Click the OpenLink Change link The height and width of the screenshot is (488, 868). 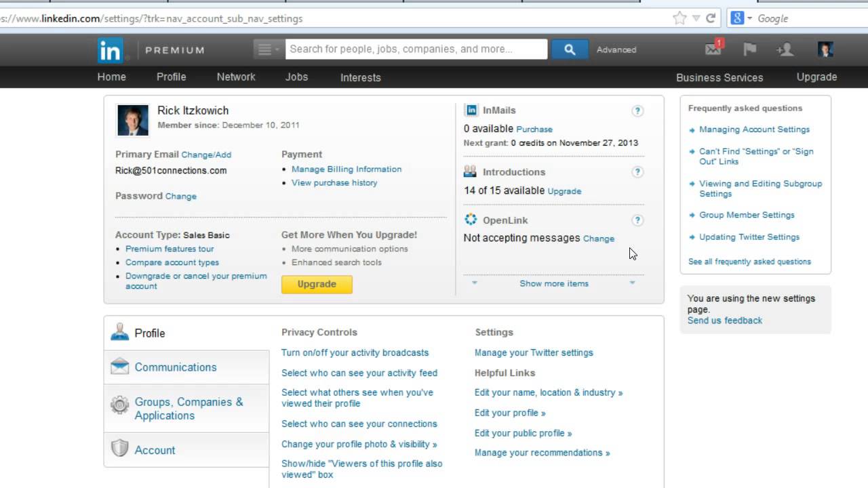(599, 239)
